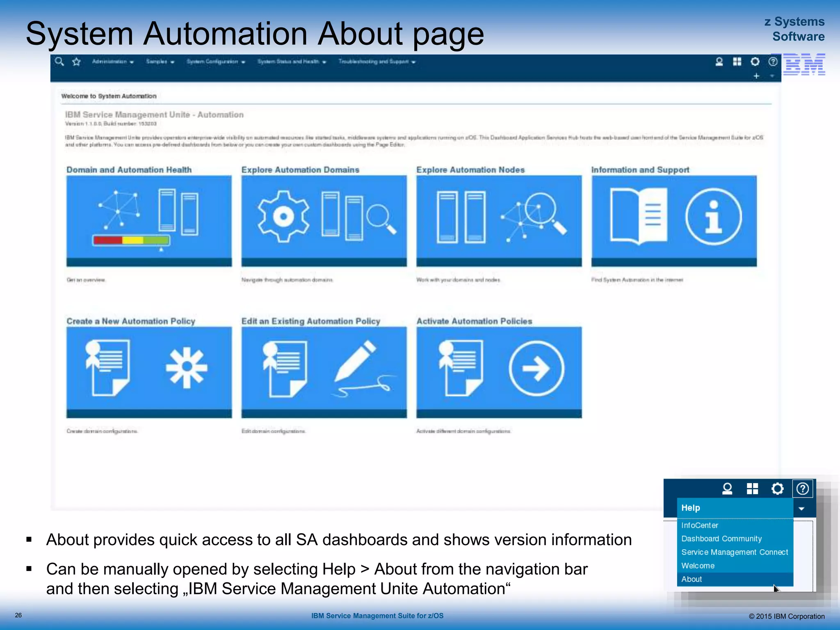Click the asterisk icon in Create Policy tile
Viewport: 840px width, 630px height.
point(187,367)
